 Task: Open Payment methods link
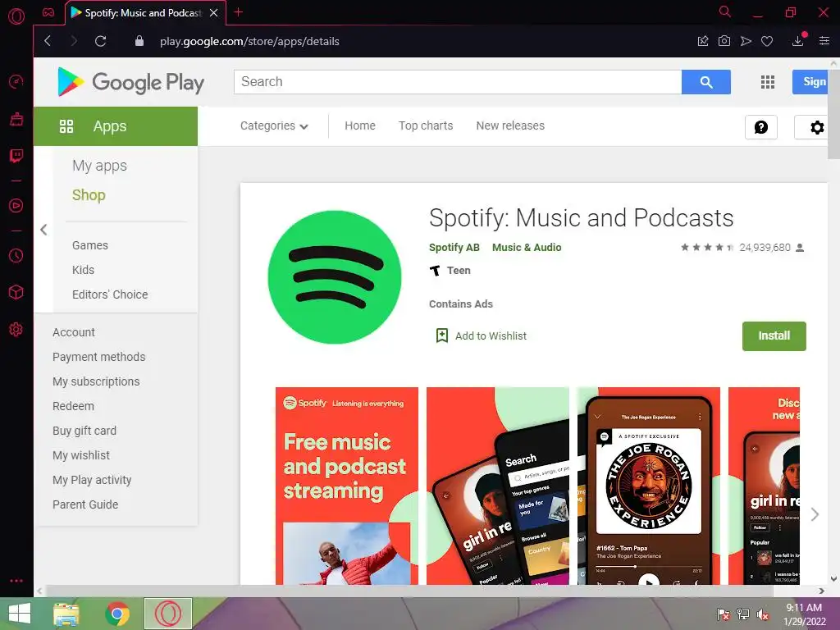click(98, 357)
